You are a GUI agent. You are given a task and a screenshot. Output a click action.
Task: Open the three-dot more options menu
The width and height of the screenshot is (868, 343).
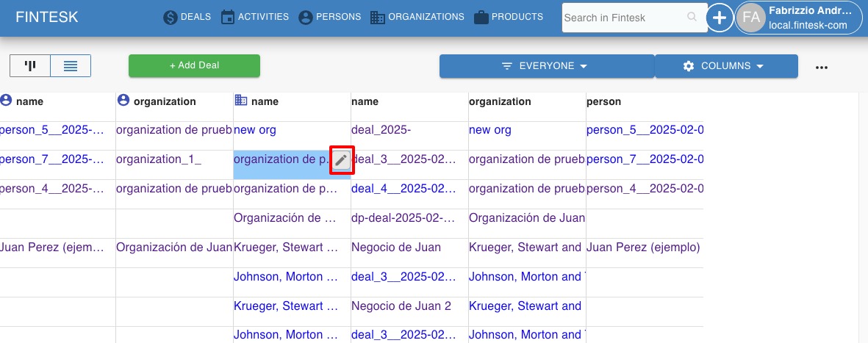(x=822, y=67)
